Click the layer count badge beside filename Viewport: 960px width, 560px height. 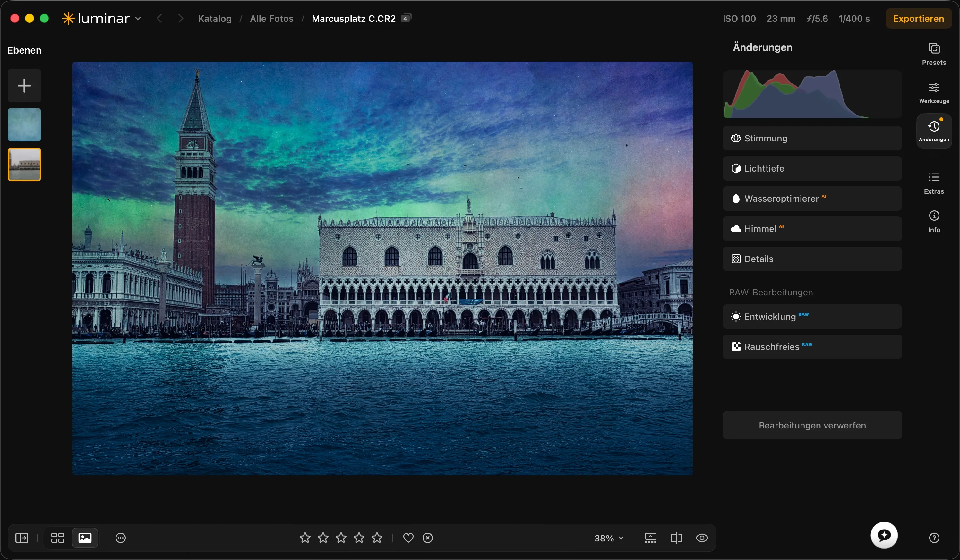point(406,18)
